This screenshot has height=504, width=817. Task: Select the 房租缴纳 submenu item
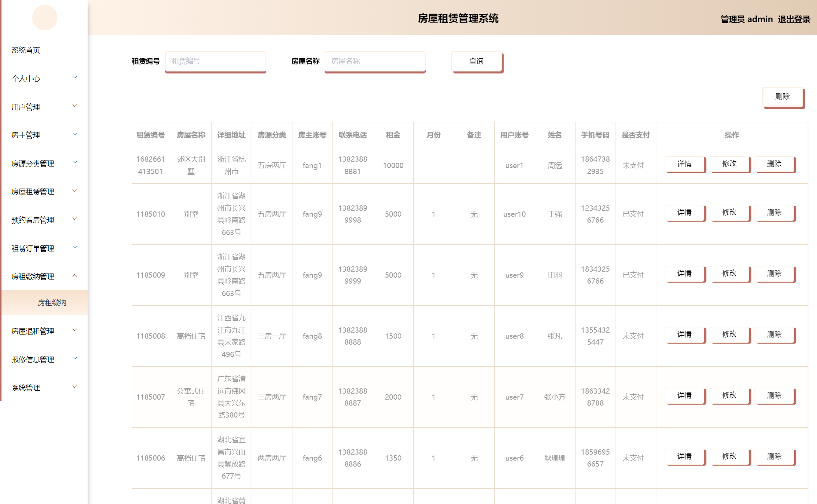(52, 303)
